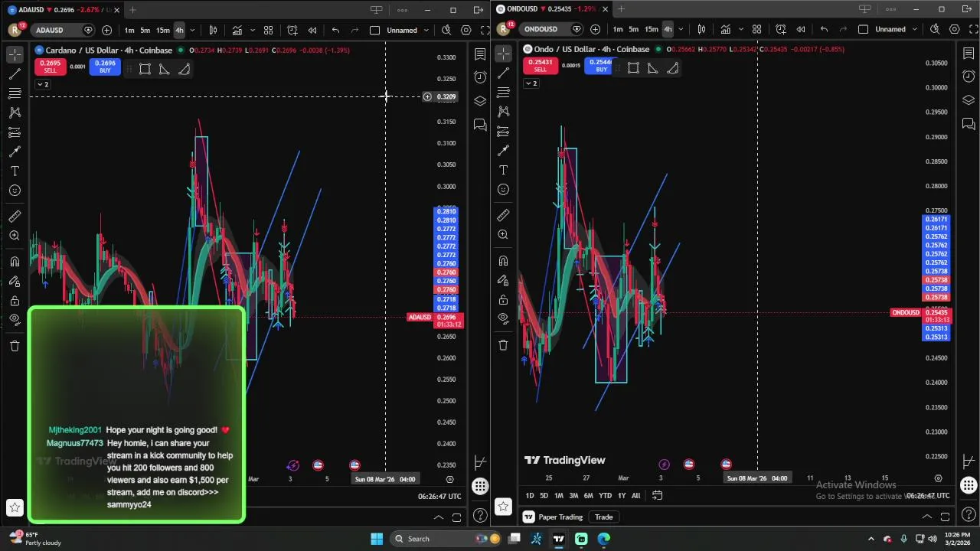980x551 pixels.
Task: Open object tree layers icon in ONDOUSD sidebar
Action: pos(969,100)
